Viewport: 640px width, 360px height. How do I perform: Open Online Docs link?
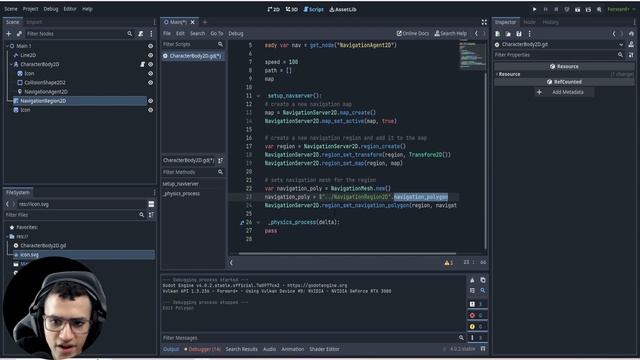413,33
